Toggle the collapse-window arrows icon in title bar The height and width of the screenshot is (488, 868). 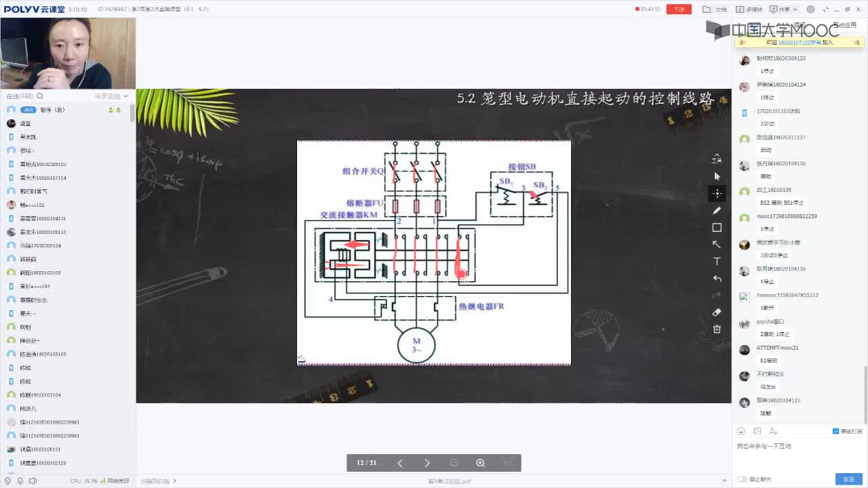(825, 9)
